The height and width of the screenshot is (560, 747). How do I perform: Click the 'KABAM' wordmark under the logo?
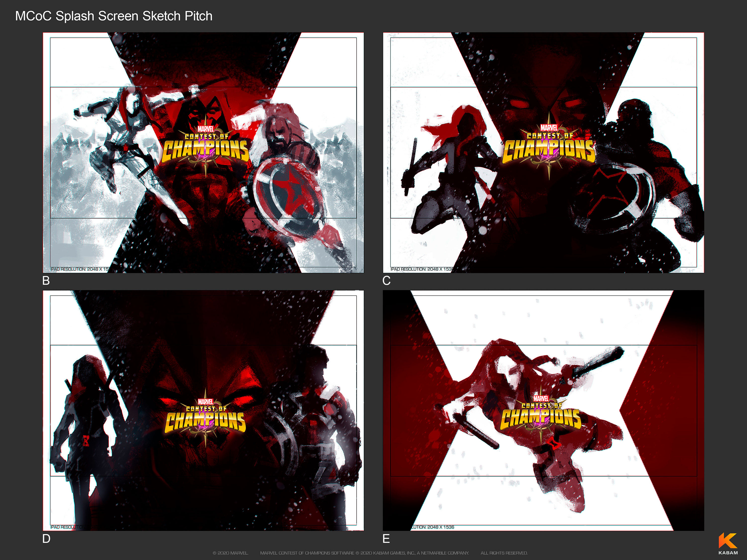(728, 553)
